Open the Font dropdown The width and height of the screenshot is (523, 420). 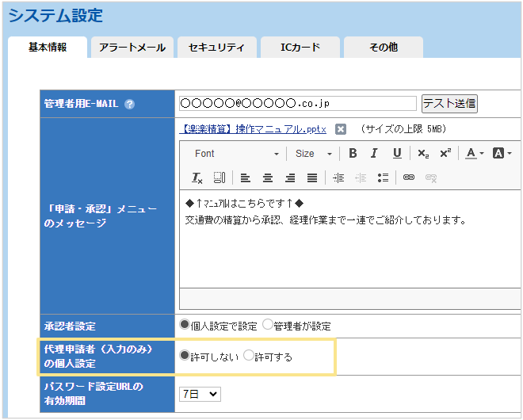(x=235, y=154)
